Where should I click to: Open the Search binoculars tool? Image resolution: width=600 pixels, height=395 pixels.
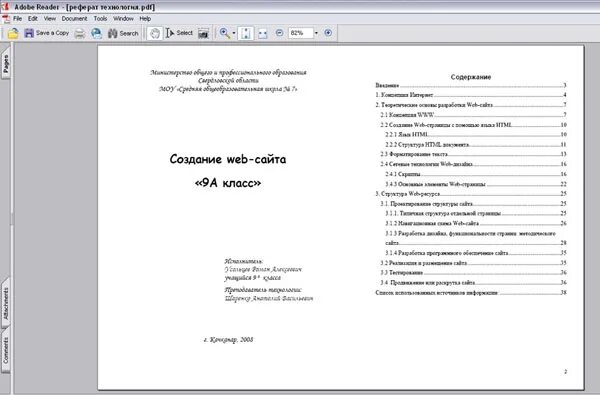123,34
